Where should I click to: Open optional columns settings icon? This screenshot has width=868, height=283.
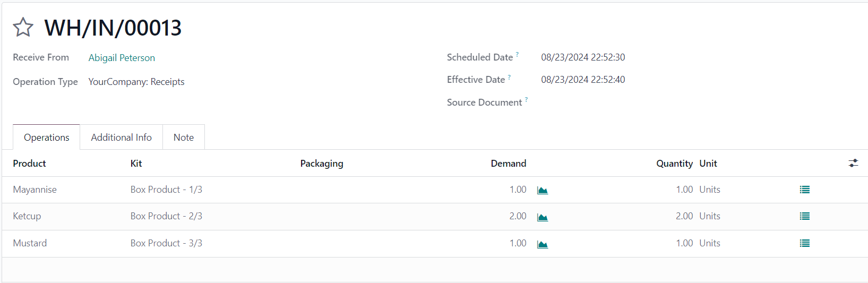click(x=853, y=163)
